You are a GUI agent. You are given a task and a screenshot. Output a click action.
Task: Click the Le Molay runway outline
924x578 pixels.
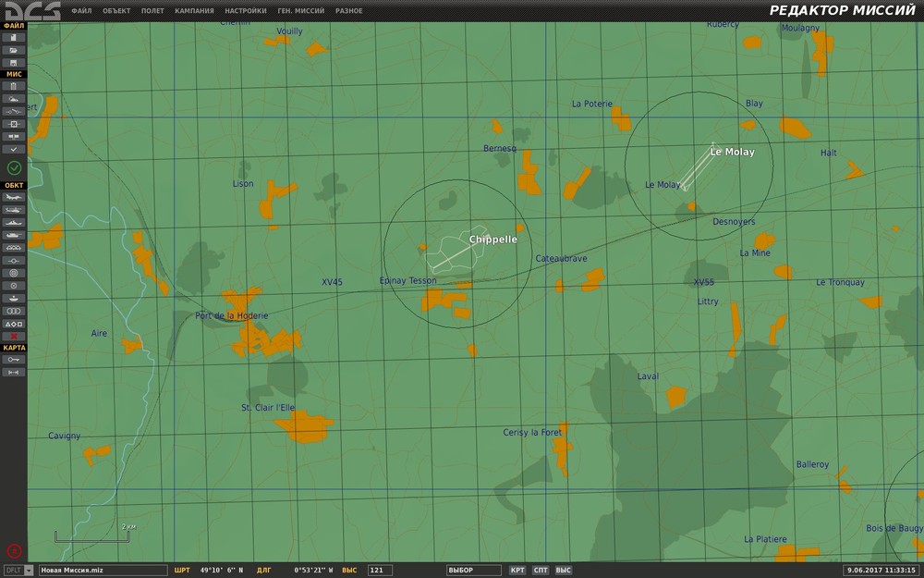pos(699,166)
